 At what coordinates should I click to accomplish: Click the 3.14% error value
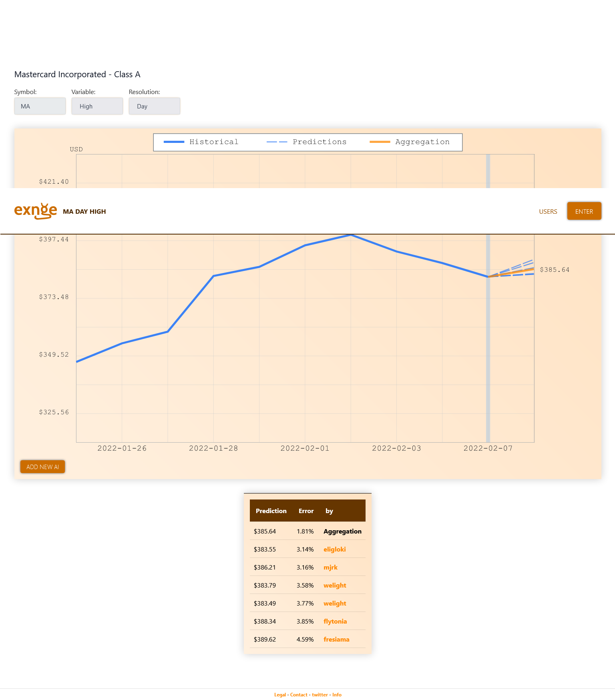tap(305, 549)
